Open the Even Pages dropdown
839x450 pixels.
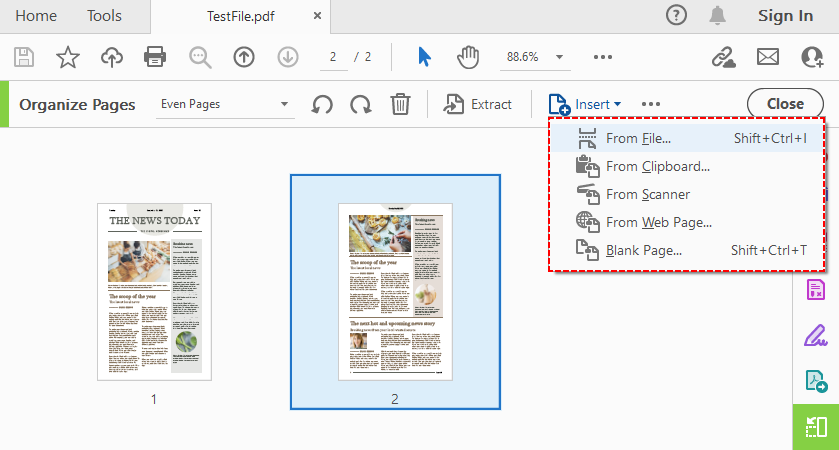click(226, 104)
